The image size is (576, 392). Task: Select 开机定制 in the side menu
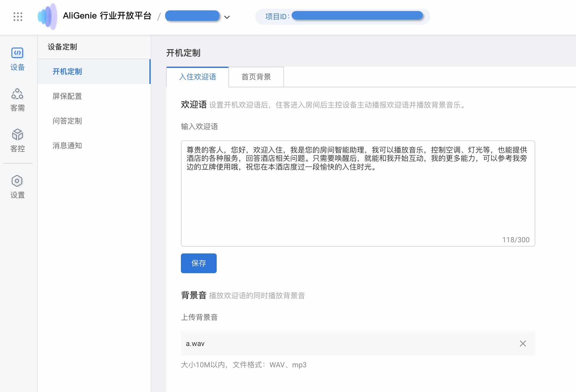(x=94, y=72)
